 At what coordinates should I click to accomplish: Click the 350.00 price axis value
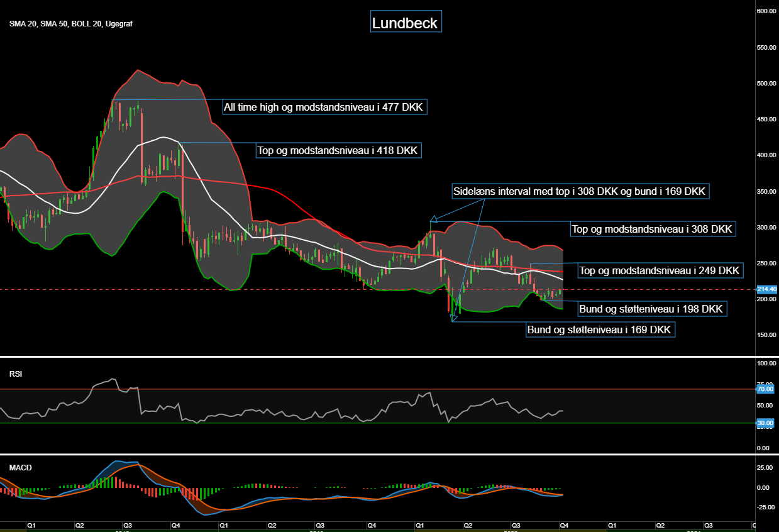point(766,191)
